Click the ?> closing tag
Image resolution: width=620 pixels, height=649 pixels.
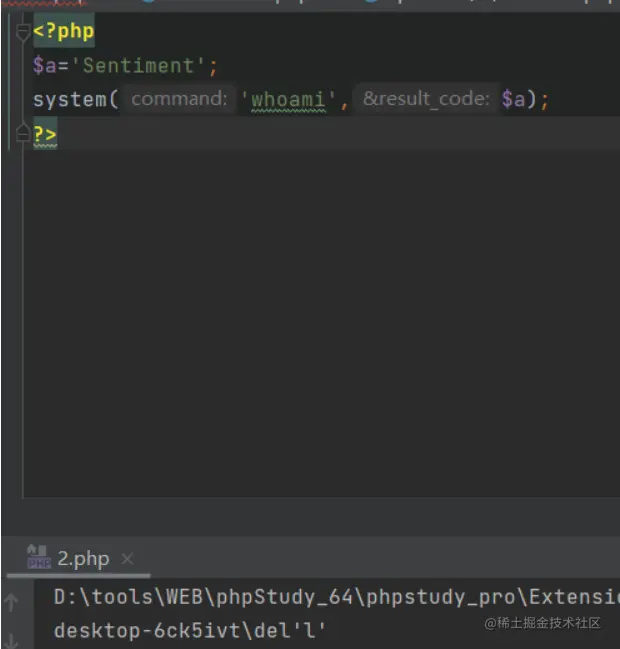pyautogui.click(x=45, y=134)
